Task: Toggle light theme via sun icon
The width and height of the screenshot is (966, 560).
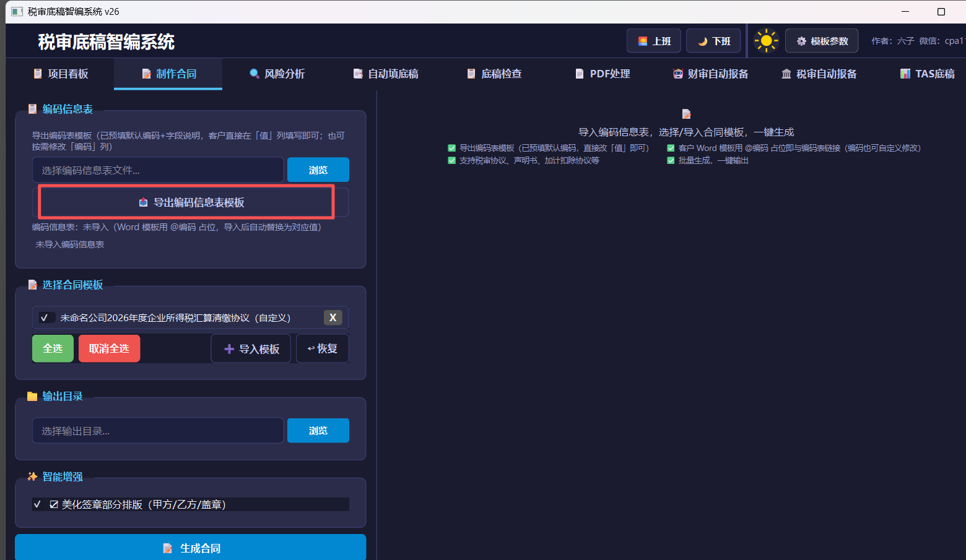Action: tap(766, 41)
